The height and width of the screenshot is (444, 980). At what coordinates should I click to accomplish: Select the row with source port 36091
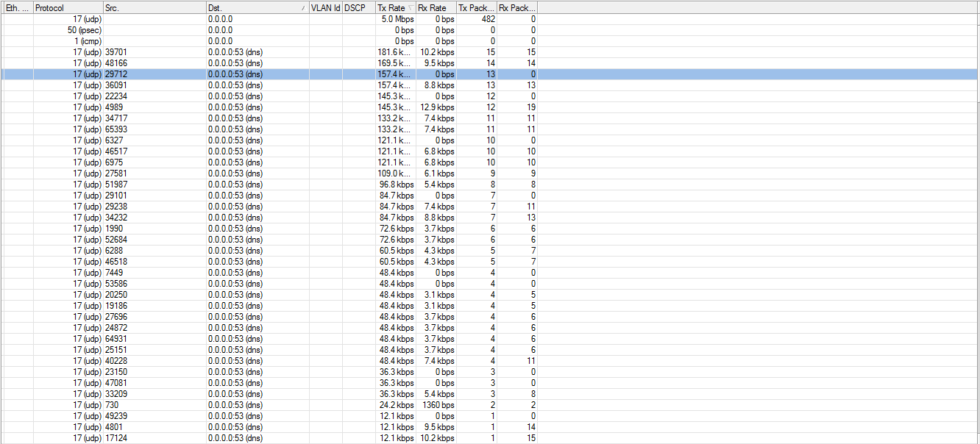click(490, 85)
